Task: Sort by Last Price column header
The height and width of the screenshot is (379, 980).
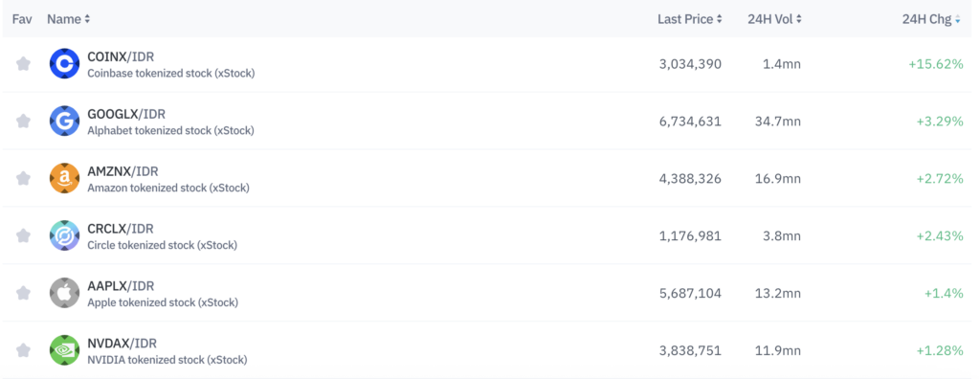Action: click(x=690, y=19)
